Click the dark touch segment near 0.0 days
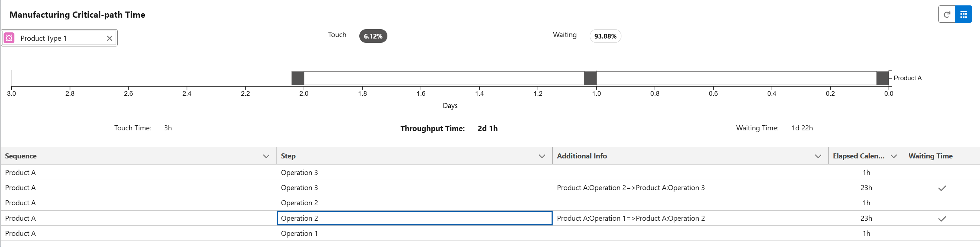This screenshot has width=980, height=247. pyautogui.click(x=882, y=78)
